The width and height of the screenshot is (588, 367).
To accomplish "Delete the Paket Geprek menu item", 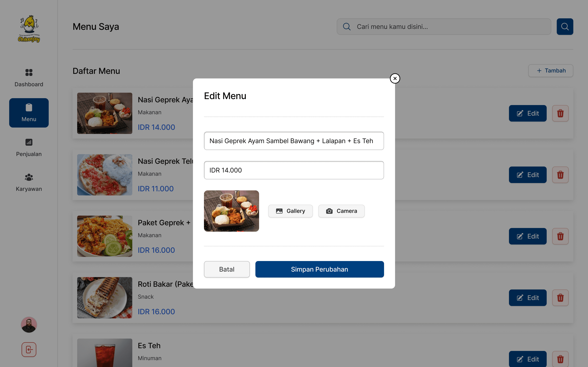I will tap(560, 236).
